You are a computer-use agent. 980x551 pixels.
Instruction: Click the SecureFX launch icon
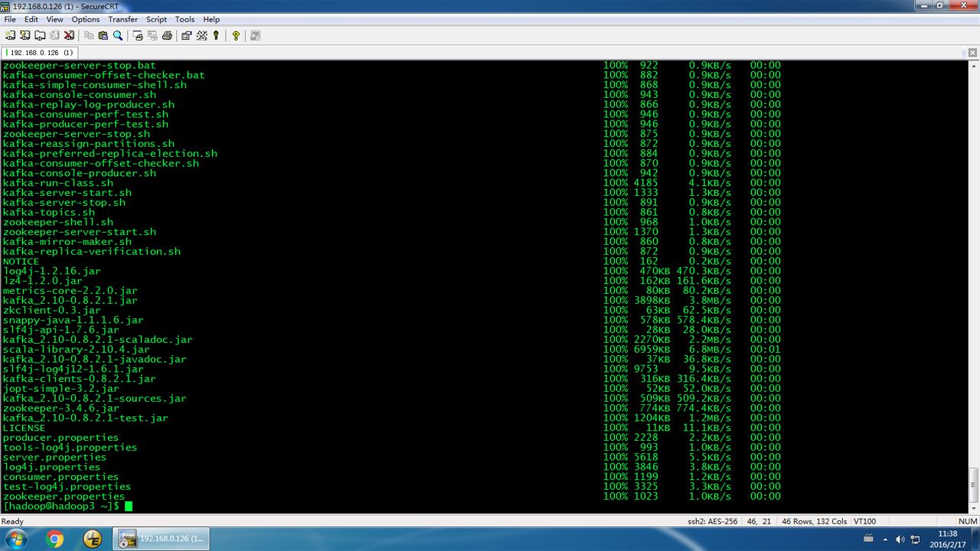point(256,35)
